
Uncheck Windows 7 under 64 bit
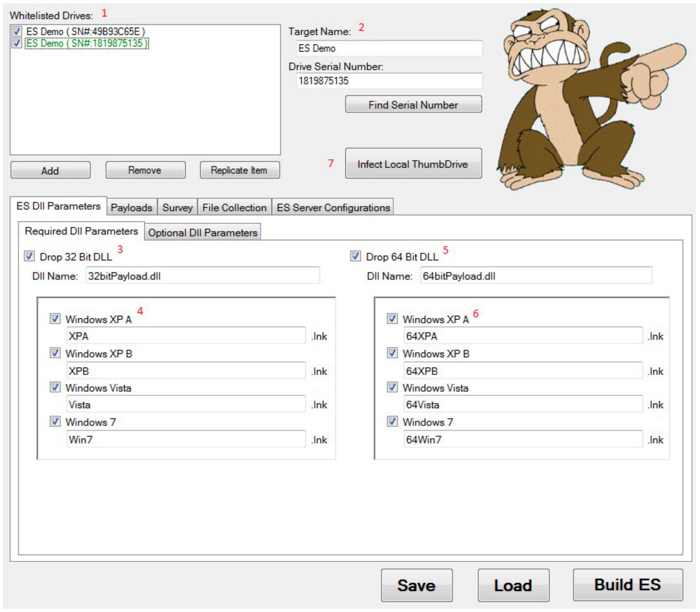pyautogui.click(x=392, y=422)
